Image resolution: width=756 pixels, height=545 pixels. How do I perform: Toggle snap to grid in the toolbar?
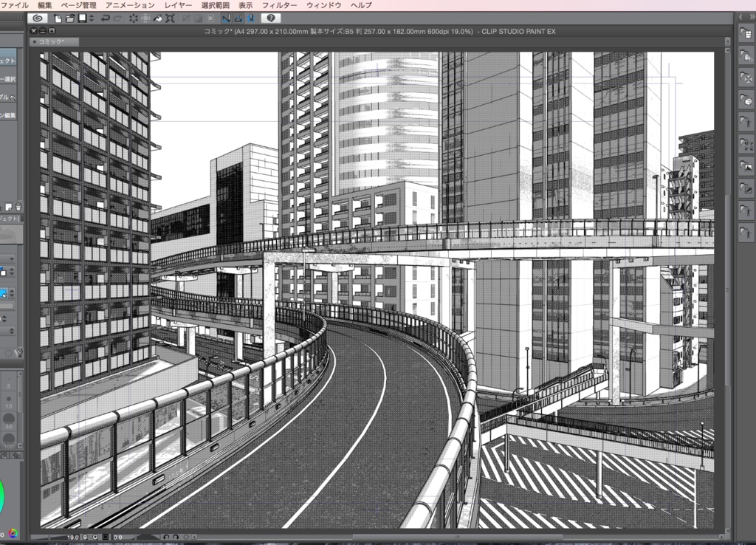(250, 17)
